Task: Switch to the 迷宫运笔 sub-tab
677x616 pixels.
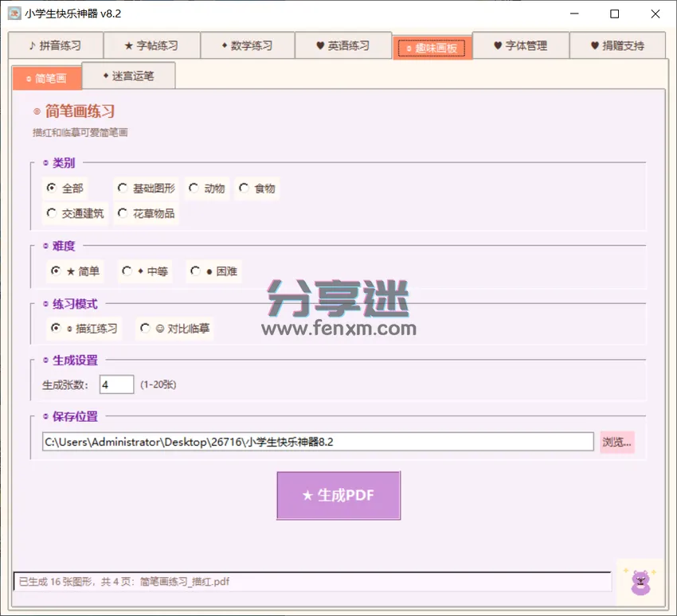Action: pyautogui.click(x=129, y=76)
